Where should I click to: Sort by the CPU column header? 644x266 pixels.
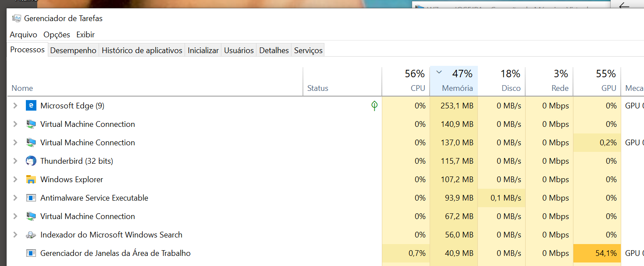[406, 82]
